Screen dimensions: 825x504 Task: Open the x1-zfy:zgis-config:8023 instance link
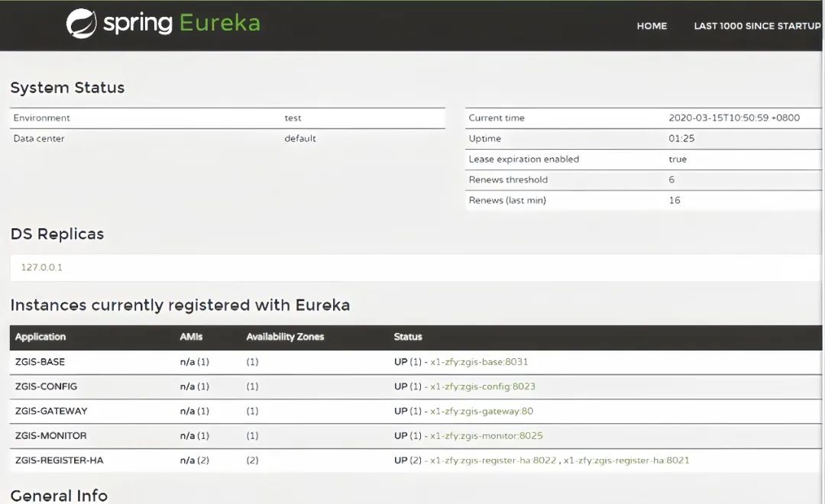pyautogui.click(x=482, y=386)
